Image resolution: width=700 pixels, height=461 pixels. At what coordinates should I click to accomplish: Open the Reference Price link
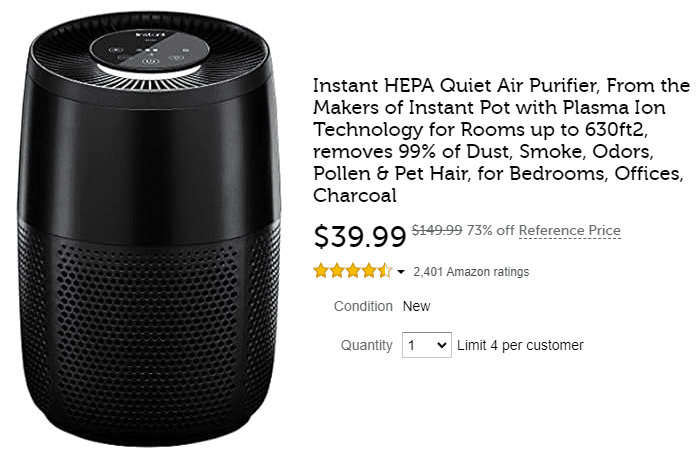point(570,230)
